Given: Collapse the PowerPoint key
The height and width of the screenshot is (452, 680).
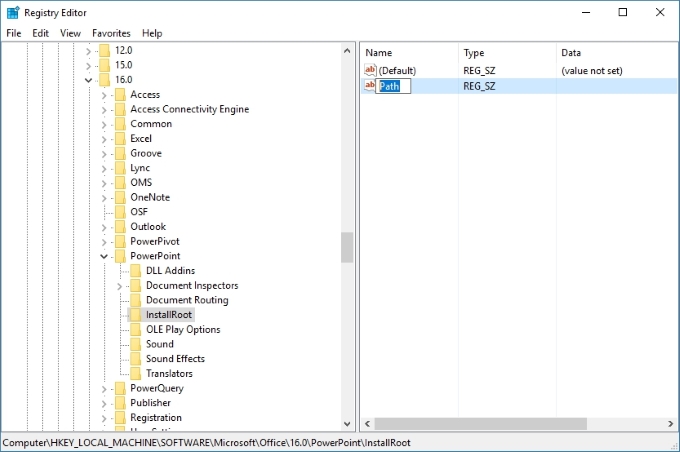Looking at the screenshot, I should tap(104, 256).
